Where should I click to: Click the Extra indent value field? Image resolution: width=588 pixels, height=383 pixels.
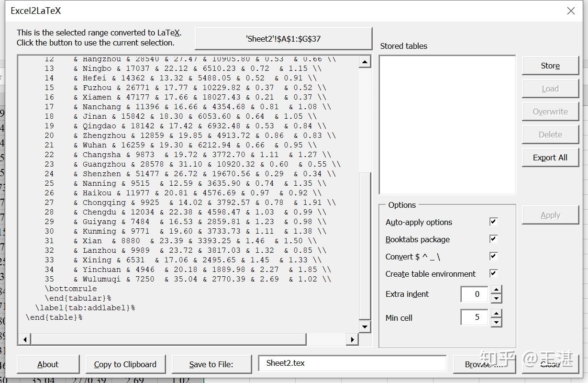click(x=475, y=294)
